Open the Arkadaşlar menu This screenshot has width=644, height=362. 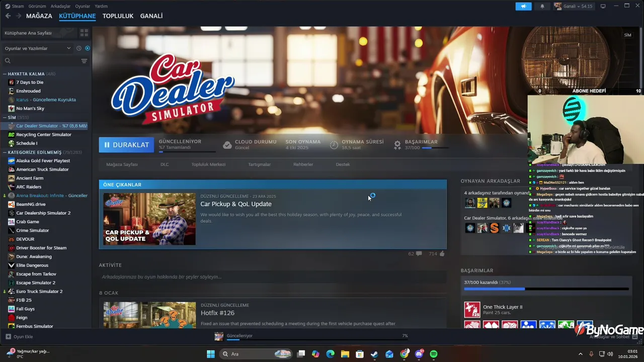[x=61, y=6]
